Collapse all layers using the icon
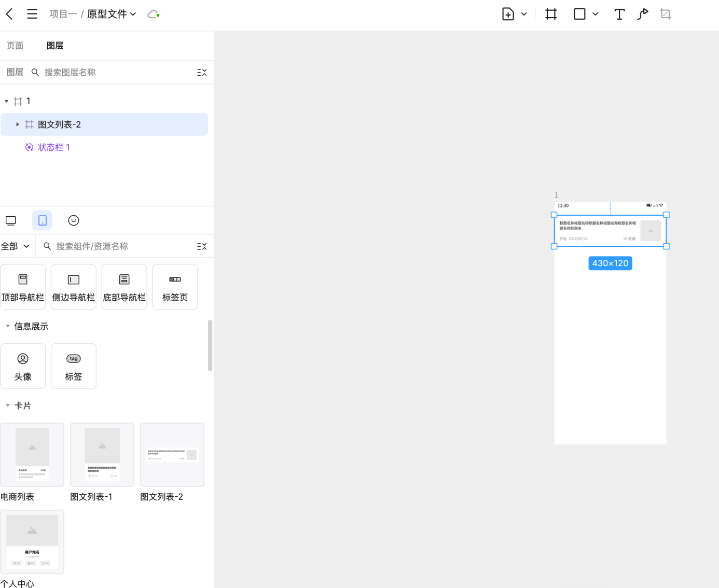The height and width of the screenshot is (588, 719). (x=202, y=73)
